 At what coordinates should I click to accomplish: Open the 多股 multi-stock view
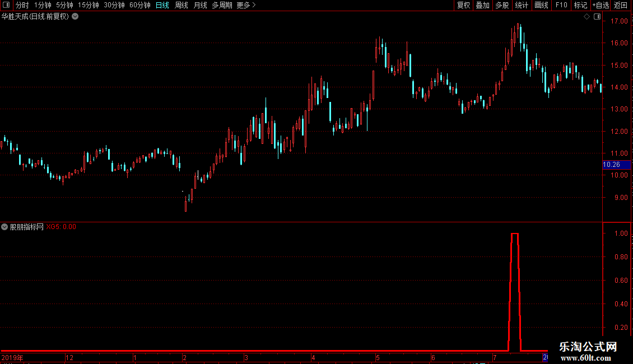pos(502,5)
